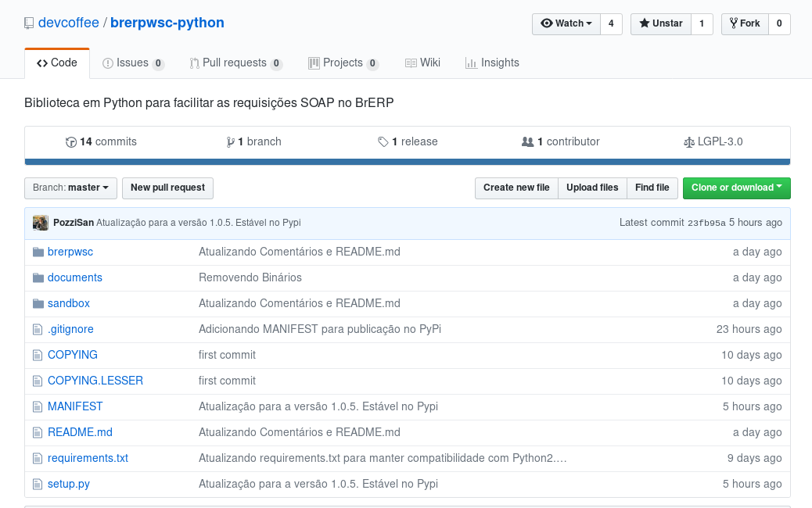
Task: Open the brerpwsc folder icon
Action: [x=38, y=252]
